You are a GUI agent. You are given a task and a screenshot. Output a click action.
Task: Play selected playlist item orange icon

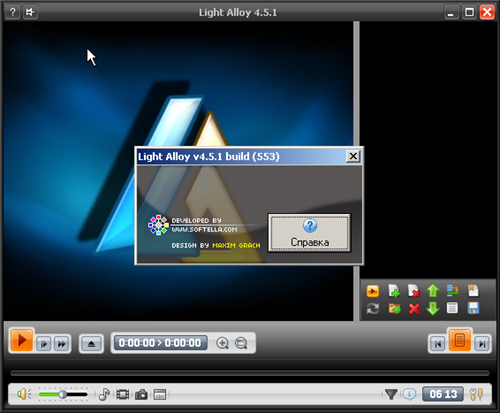pyautogui.click(x=373, y=291)
